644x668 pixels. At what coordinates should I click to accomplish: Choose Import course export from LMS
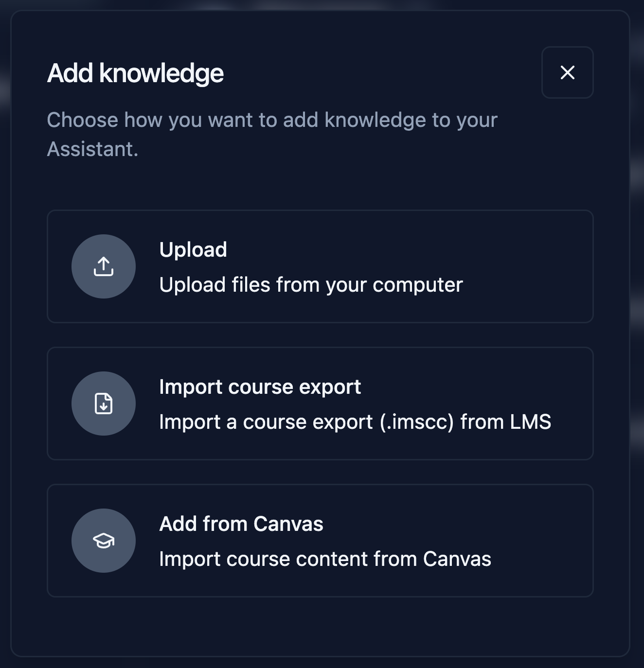pos(320,404)
